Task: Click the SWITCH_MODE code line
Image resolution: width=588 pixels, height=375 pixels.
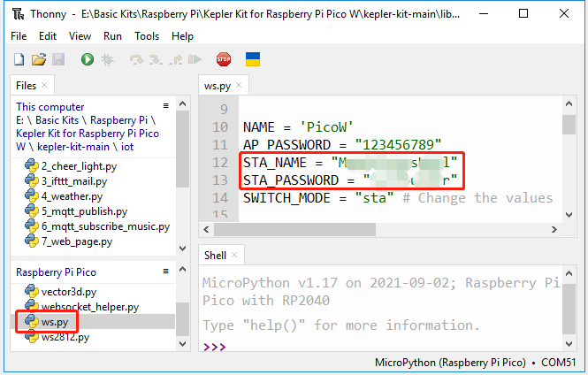Action: pos(398,198)
